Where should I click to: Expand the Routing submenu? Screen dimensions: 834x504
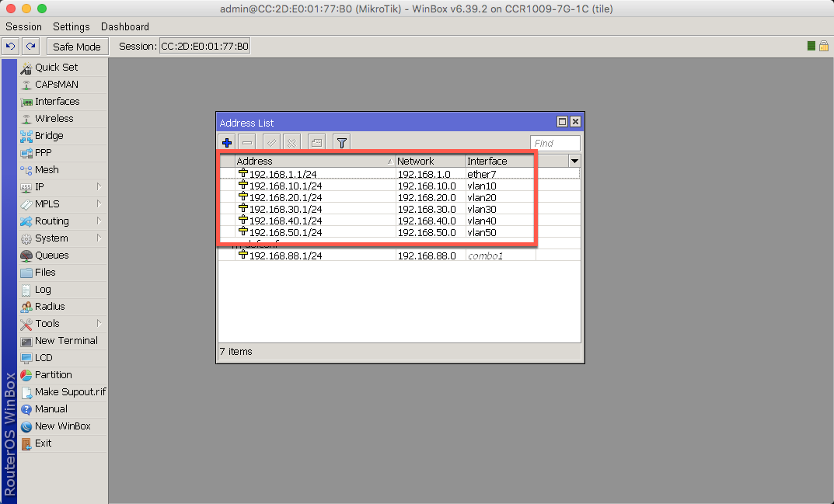(x=63, y=221)
